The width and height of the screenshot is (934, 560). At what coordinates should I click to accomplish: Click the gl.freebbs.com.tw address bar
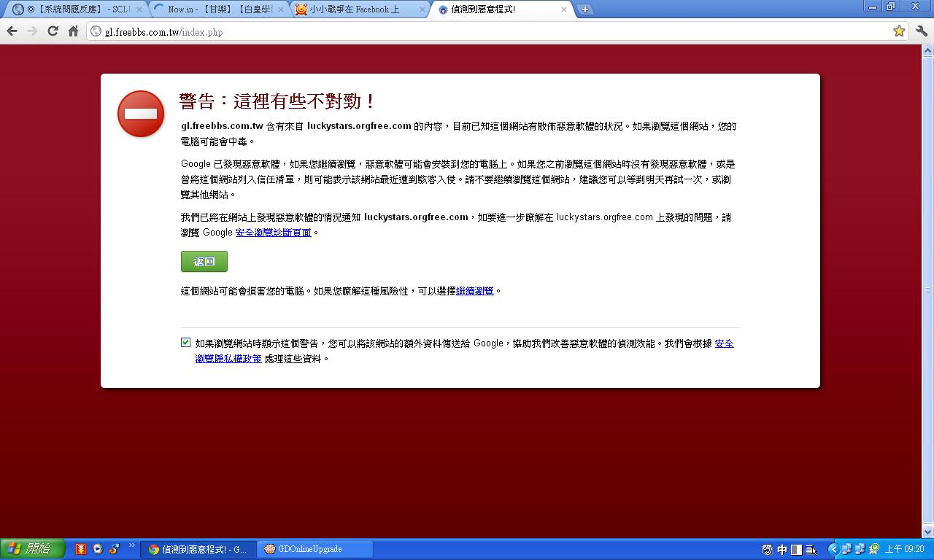coord(496,31)
